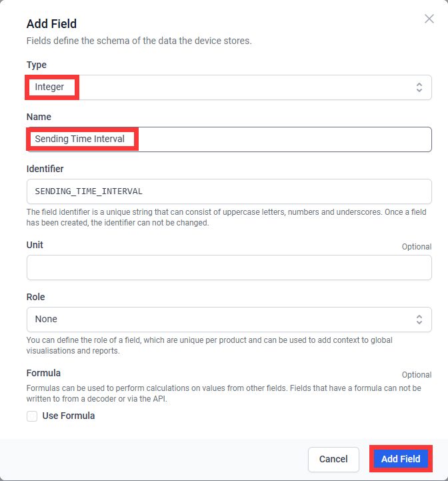This screenshot has width=448, height=481.
Task: Enable the Use Formula checkbox
Action: coord(32,416)
